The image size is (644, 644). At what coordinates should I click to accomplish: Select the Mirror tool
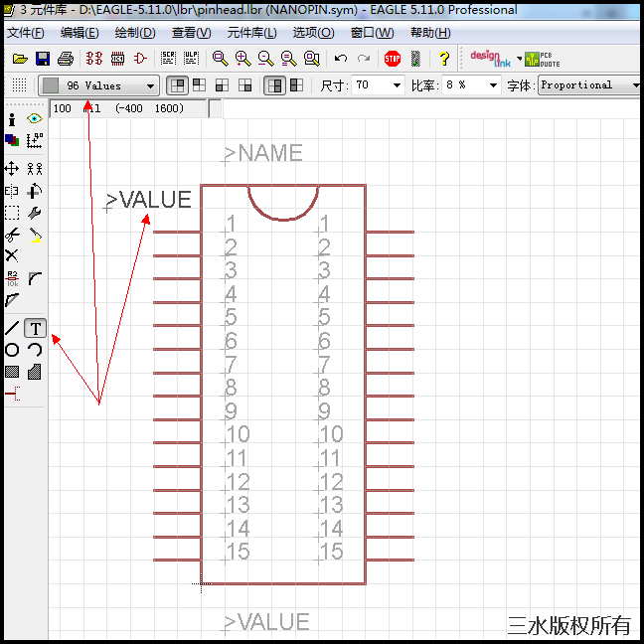point(12,191)
